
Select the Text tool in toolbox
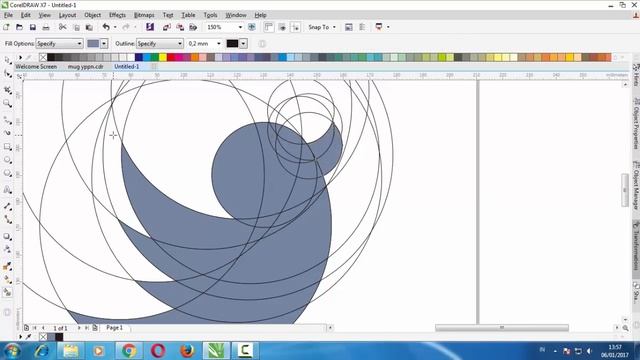(x=7, y=190)
